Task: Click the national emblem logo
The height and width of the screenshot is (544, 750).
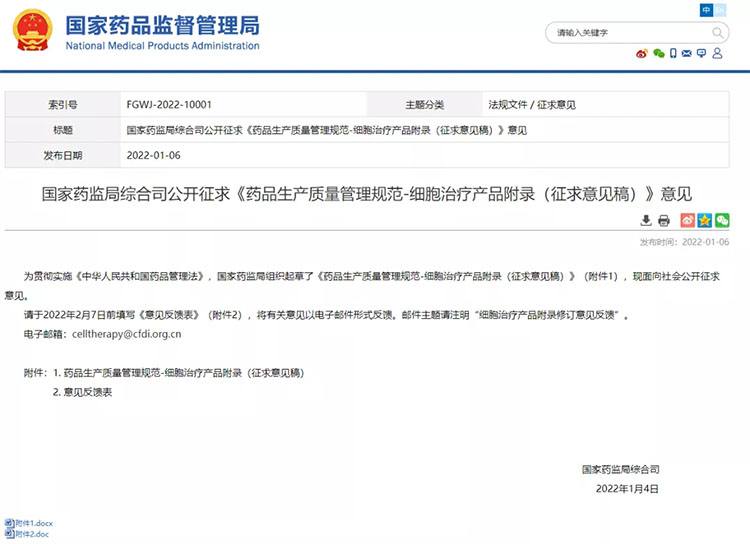Action: (x=32, y=30)
